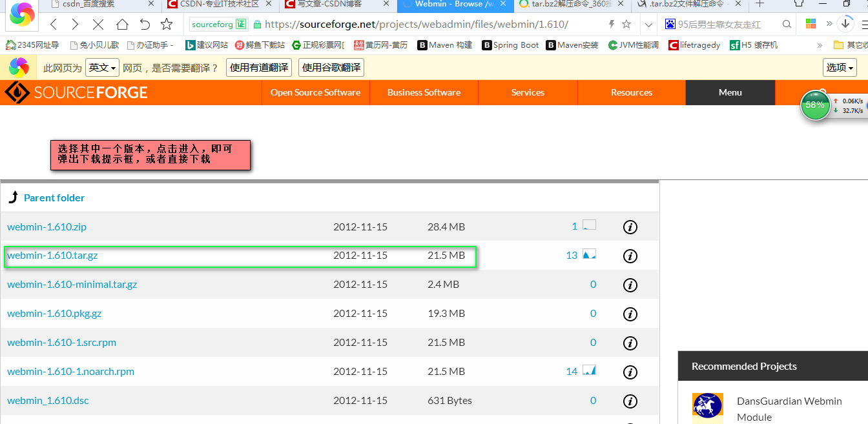The height and width of the screenshot is (424, 868).
Task: Bookmark page with toolbar star icon
Action: [167, 25]
